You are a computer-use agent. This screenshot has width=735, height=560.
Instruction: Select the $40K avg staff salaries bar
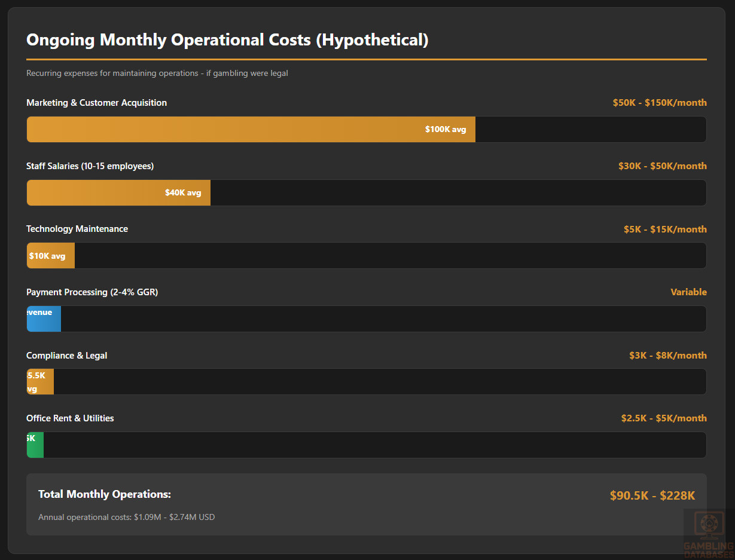118,192
